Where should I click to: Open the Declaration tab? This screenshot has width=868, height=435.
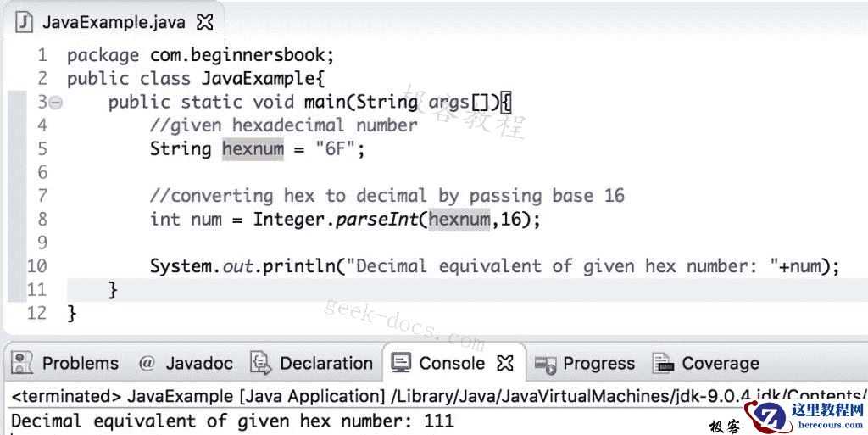(326, 363)
